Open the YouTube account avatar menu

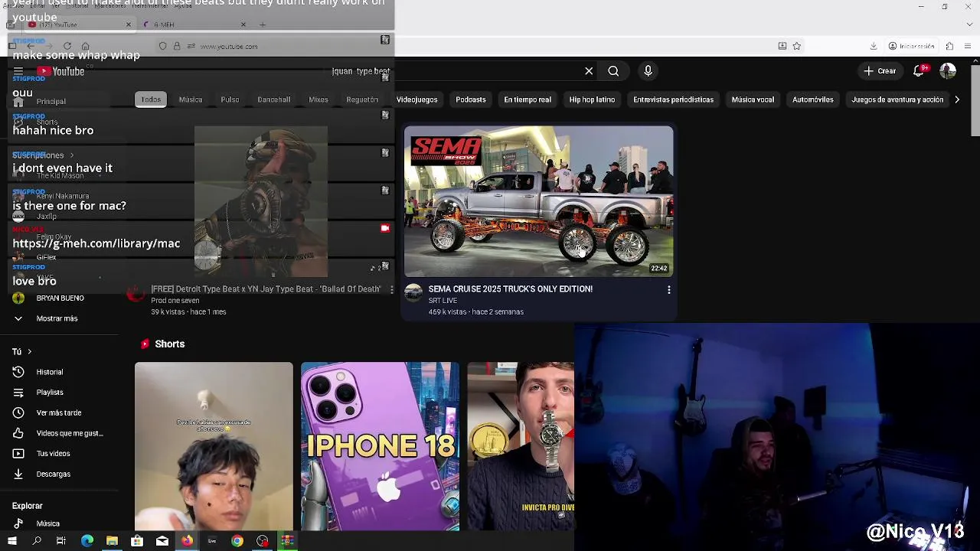pos(948,71)
